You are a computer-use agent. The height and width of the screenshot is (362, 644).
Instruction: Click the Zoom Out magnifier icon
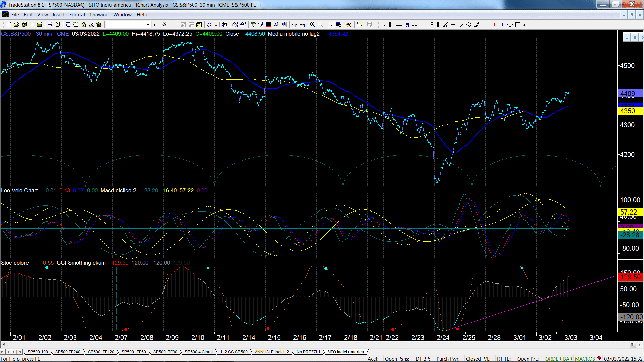click(320, 25)
